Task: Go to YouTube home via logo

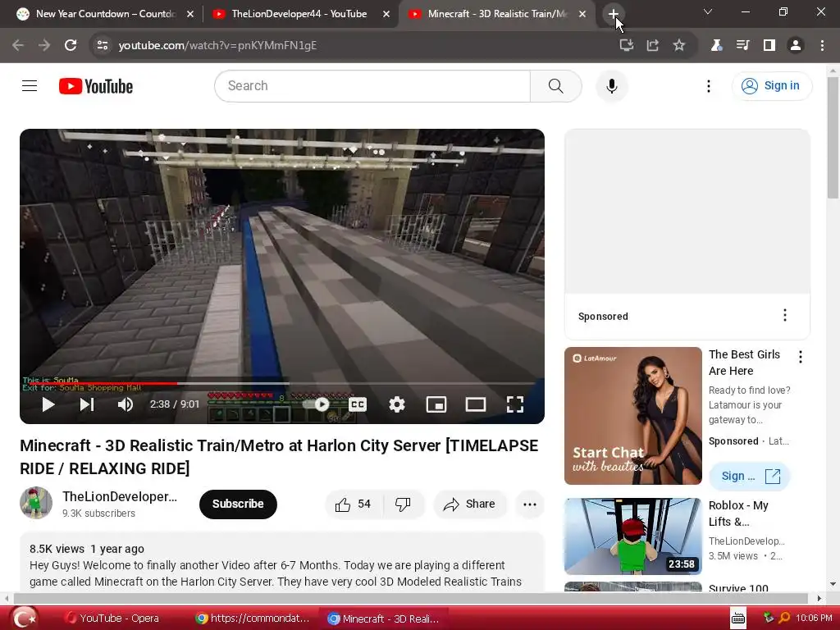Action: 96,86
